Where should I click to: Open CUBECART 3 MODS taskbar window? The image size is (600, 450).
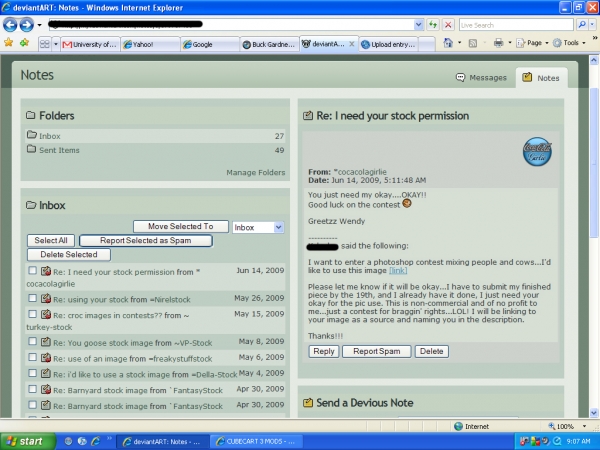click(x=256, y=441)
